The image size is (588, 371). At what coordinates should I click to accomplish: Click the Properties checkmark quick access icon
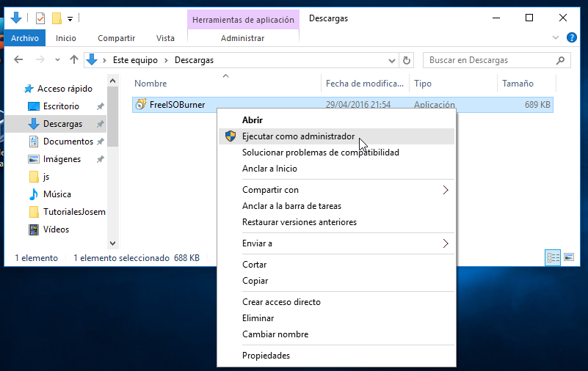pos(40,18)
